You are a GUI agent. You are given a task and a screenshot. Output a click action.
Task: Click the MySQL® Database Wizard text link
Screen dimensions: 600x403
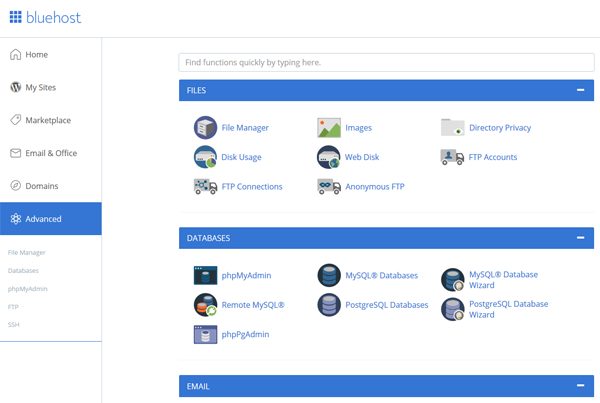(x=503, y=280)
